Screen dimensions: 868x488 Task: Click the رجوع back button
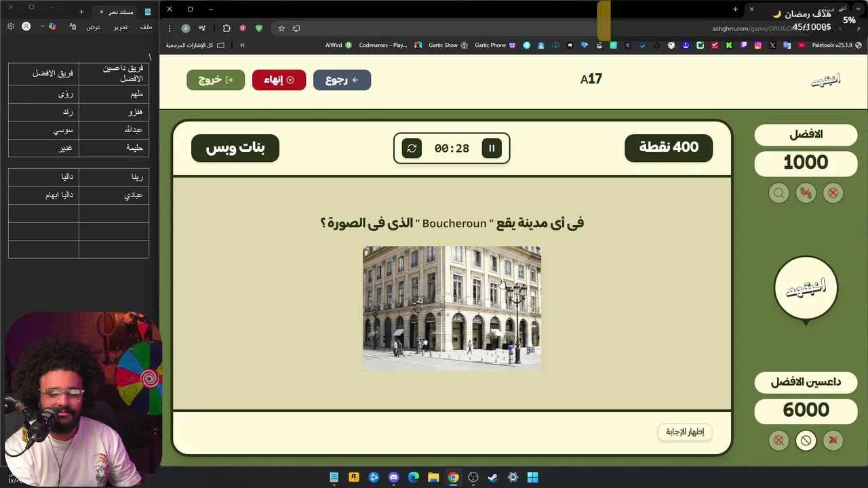pyautogui.click(x=342, y=80)
